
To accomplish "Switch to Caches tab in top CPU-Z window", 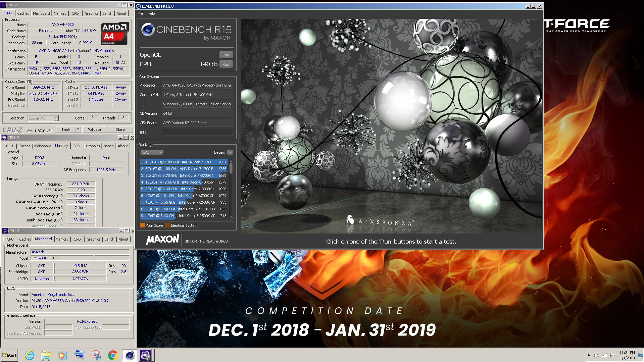I will coord(23,13).
